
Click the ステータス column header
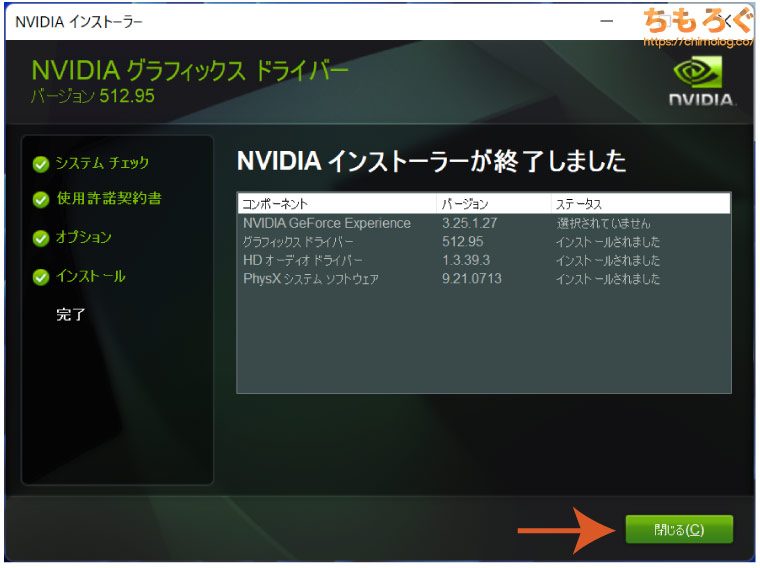640,204
